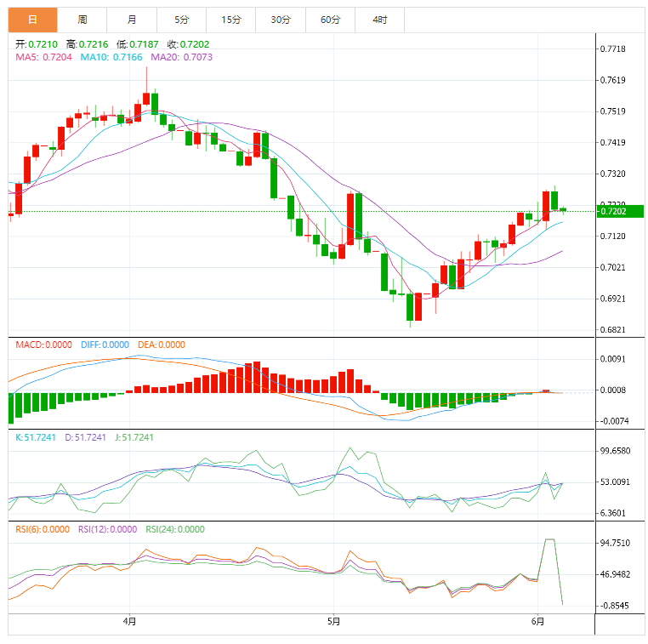
Task: Click the MA10: 0.7166 legend value
Action: 111,57
